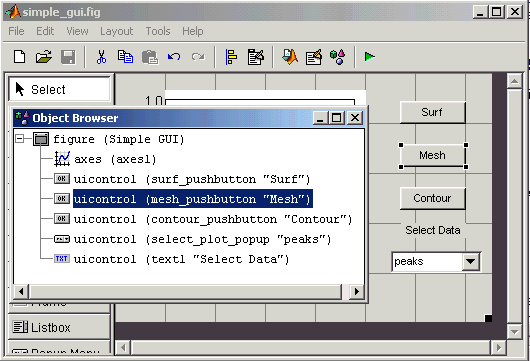Screen dimensions: 530x361
Task: Open the M-file Editor icon
Action: (290, 57)
